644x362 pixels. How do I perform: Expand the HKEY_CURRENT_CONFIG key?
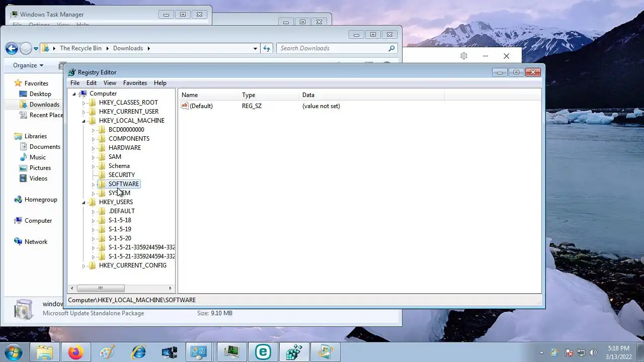click(84, 266)
